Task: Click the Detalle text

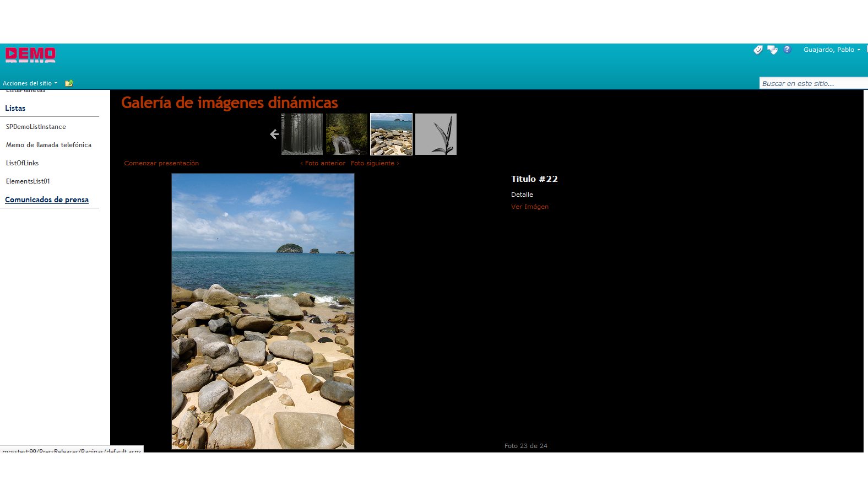Action: pyautogui.click(x=522, y=195)
